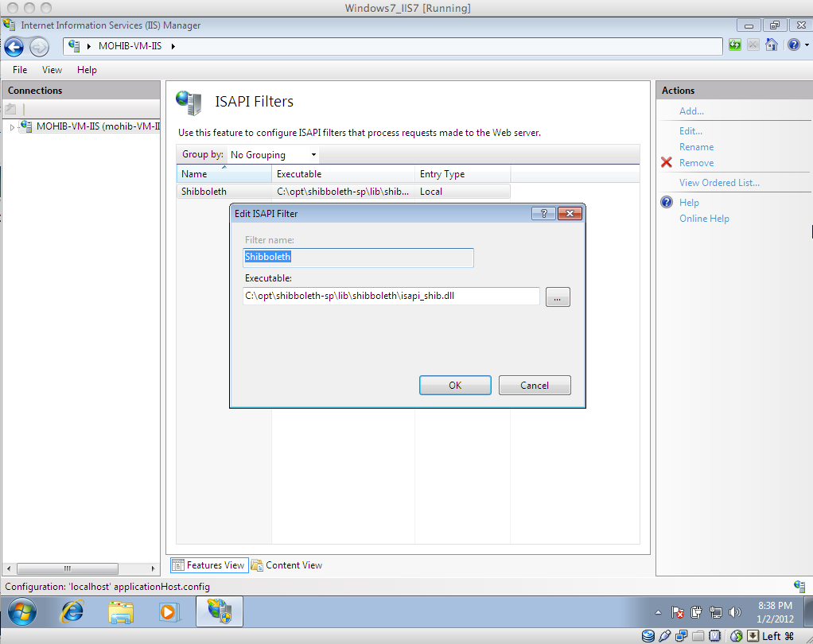The image size is (813, 644).
Task: Click Cancel in the Edit ISAPI Filter dialog
Action: click(535, 386)
